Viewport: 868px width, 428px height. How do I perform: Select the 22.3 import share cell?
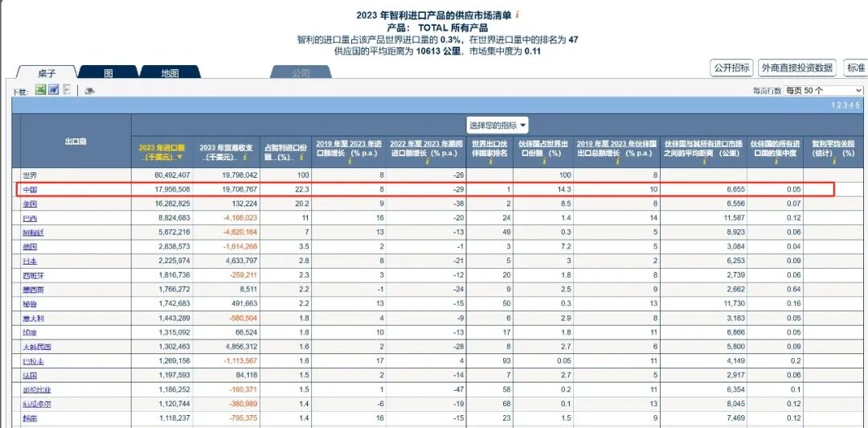pos(301,190)
